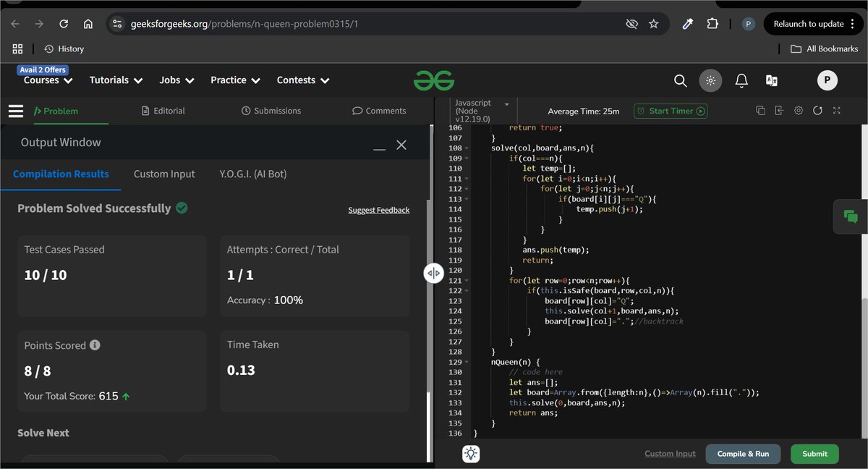Click the Start Timer button
Screen dimensions: 868x469
click(x=671, y=111)
